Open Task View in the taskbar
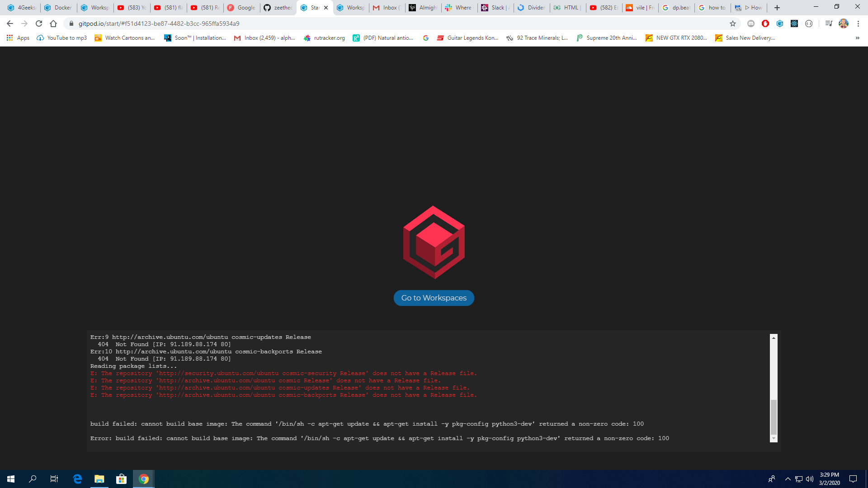 (x=54, y=479)
